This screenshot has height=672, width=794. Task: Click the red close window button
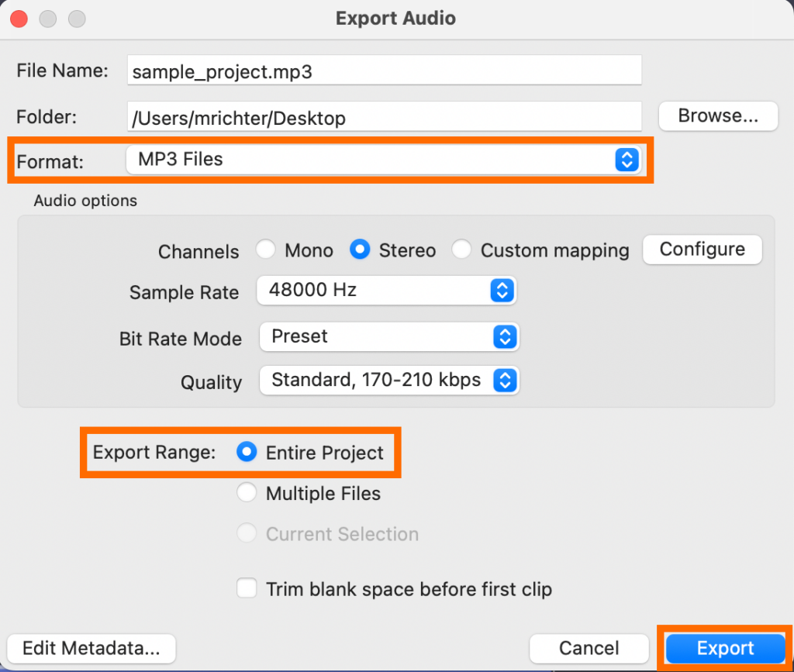19,19
